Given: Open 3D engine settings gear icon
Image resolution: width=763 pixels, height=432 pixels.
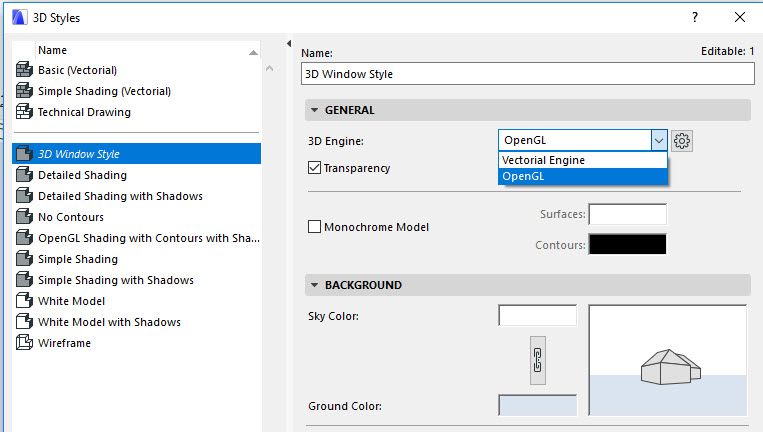Looking at the screenshot, I should (x=682, y=141).
